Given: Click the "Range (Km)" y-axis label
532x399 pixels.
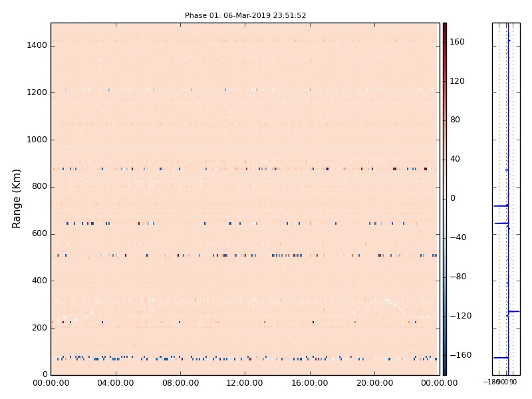Looking at the screenshot, I should [x=16, y=199].
